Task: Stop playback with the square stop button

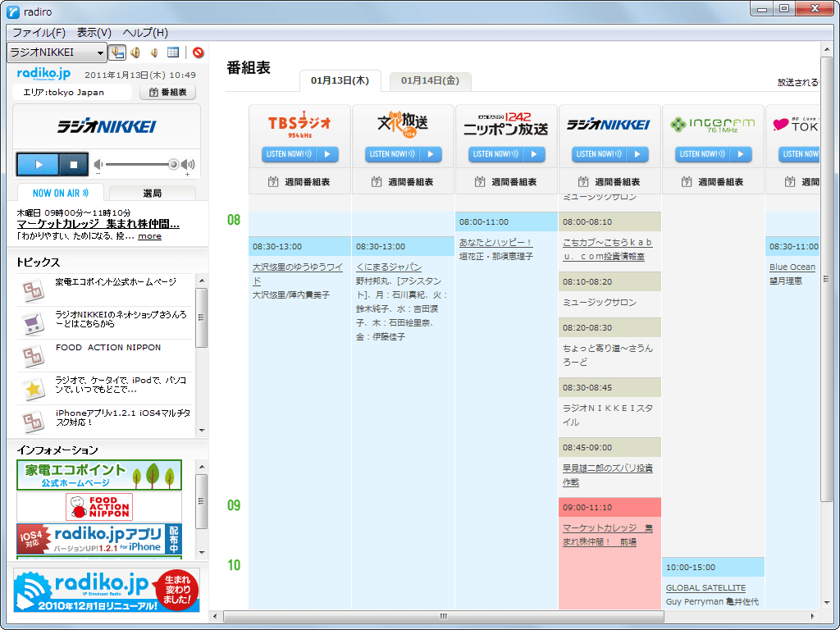Action: (73, 164)
